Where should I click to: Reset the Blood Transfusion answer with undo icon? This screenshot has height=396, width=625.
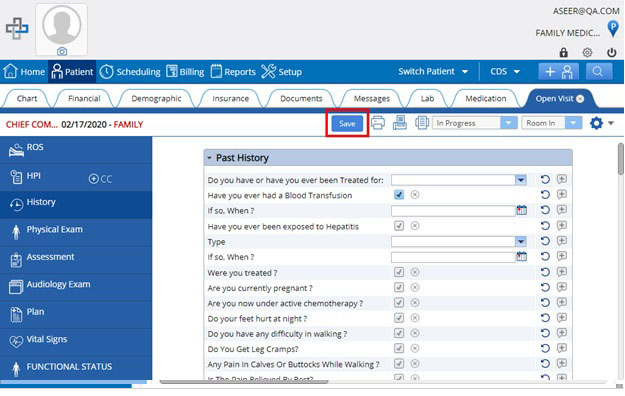tap(545, 195)
